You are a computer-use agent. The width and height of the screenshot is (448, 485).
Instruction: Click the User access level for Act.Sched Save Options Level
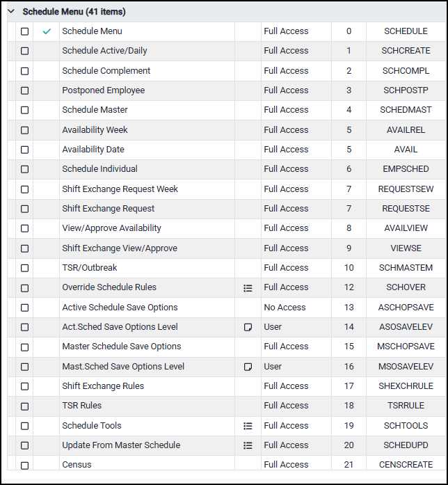click(x=273, y=327)
